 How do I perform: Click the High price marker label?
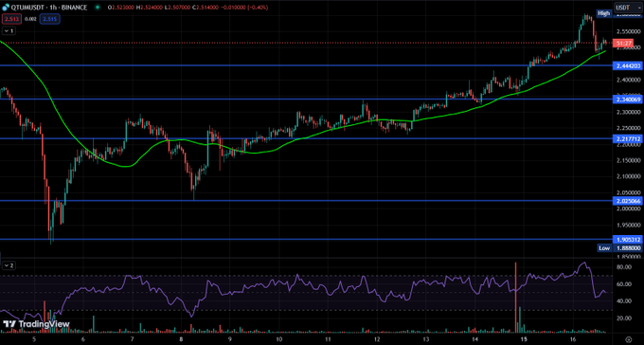603,13
